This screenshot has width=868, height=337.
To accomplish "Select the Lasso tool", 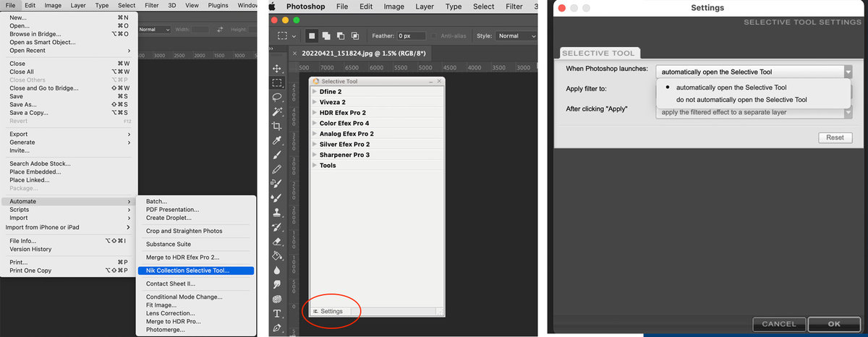I will (277, 98).
